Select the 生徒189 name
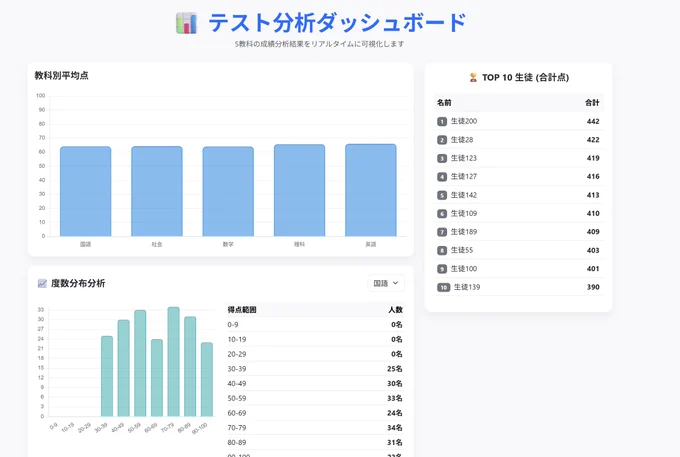The width and height of the screenshot is (680, 457). (x=464, y=232)
